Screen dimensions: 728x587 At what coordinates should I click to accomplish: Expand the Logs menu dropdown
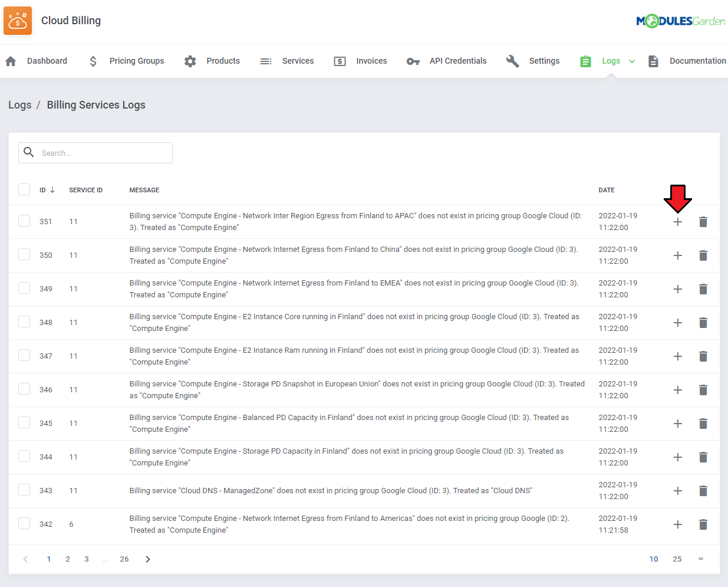(x=632, y=61)
